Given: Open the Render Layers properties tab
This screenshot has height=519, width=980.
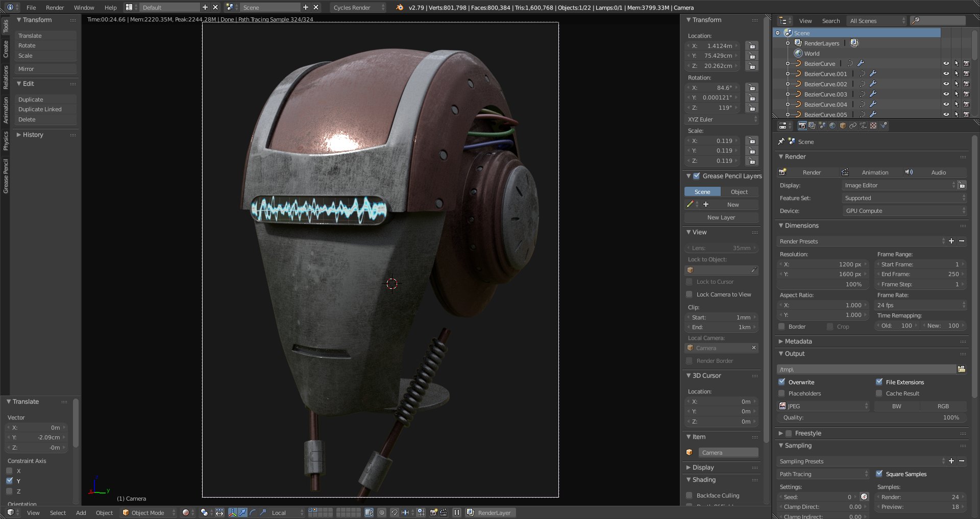Looking at the screenshot, I should (x=812, y=126).
